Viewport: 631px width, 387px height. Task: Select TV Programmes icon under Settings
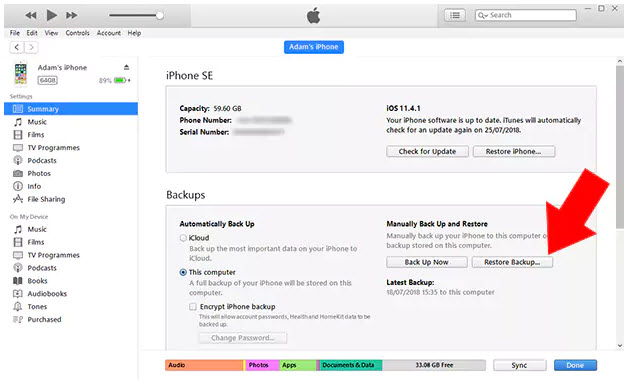pos(18,148)
